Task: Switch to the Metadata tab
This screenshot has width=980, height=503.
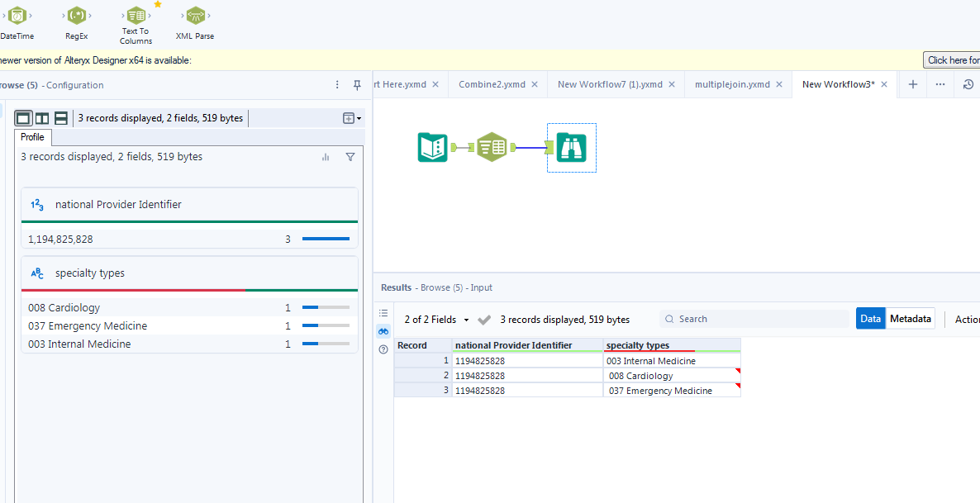Action: click(910, 318)
